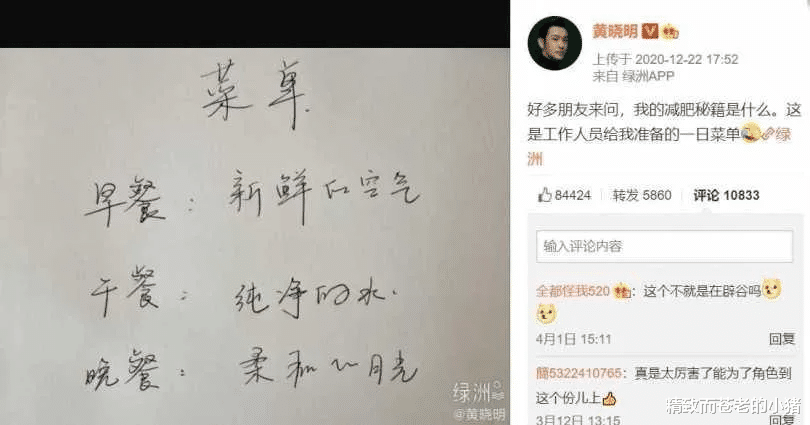The width and height of the screenshot is (810, 425).
Task: Switch to 转发 5860 tab
Action: [642, 195]
